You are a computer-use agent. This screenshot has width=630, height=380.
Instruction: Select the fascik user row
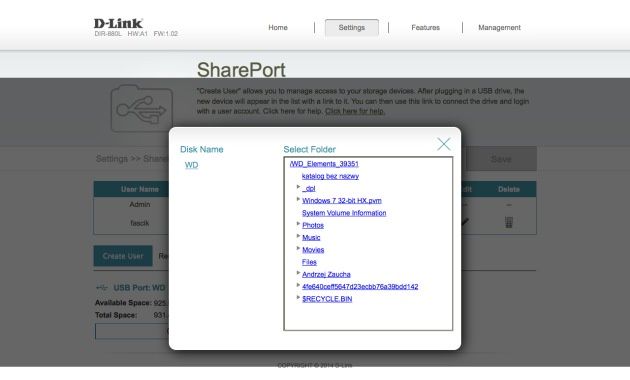tap(140, 223)
